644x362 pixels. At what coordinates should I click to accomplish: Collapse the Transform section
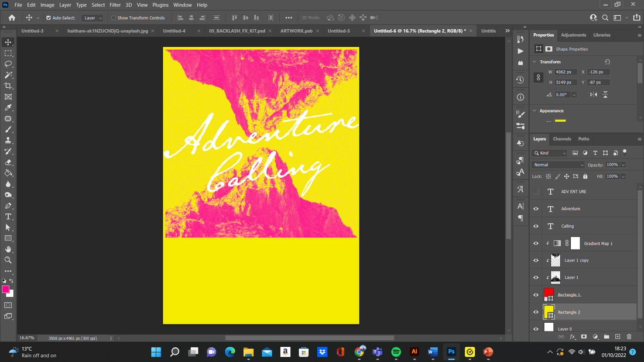[x=535, y=61]
